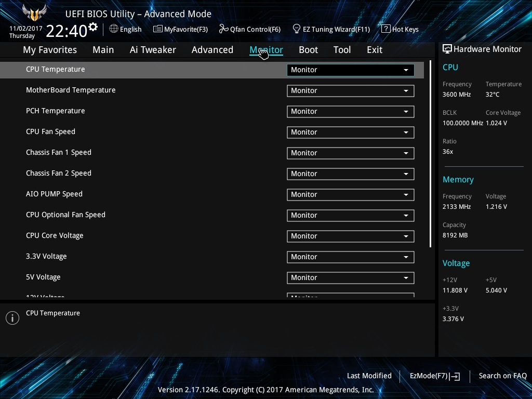Open the 3.3V Voltage dropdown
Viewport: 532px width, 399px height.
pyautogui.click(x=351, y=257)
